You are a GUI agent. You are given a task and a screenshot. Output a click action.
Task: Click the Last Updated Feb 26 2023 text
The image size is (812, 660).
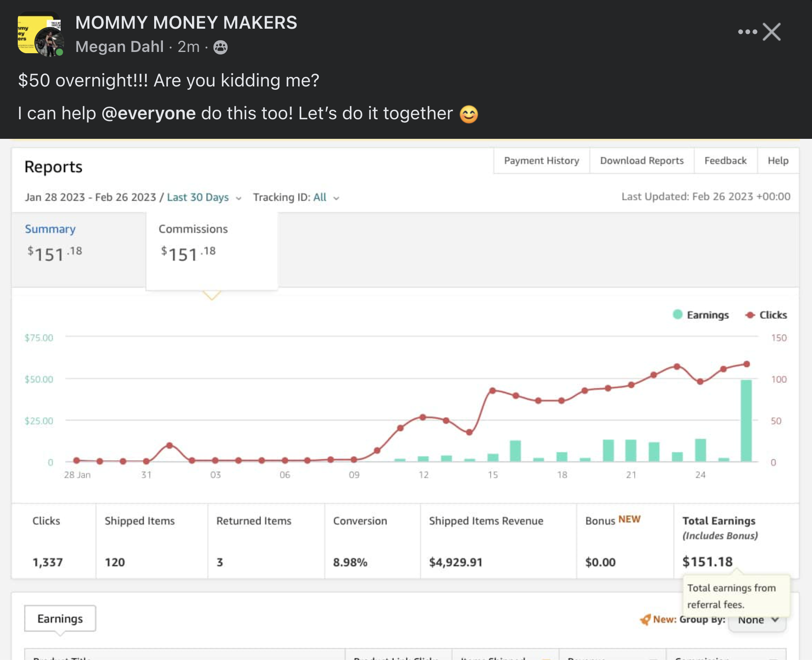point(706,197)
